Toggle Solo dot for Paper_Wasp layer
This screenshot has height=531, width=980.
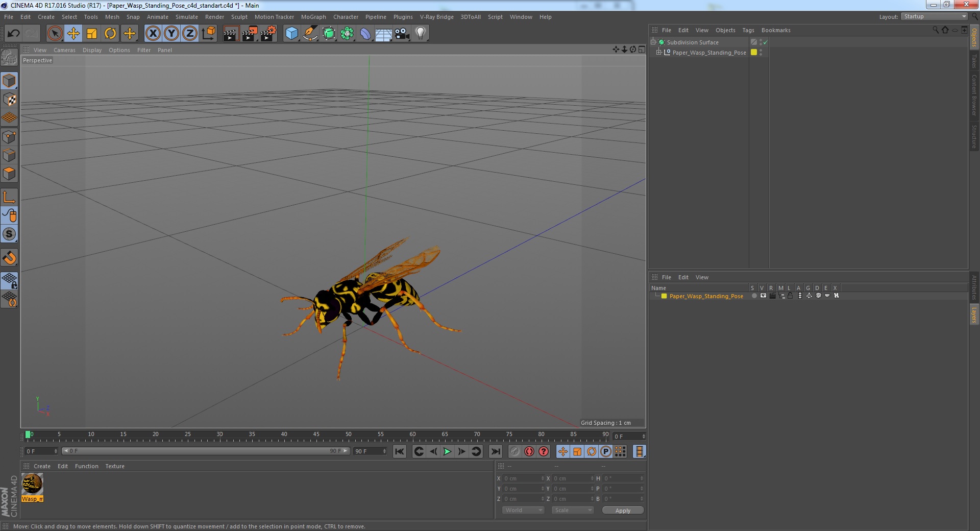754,296
